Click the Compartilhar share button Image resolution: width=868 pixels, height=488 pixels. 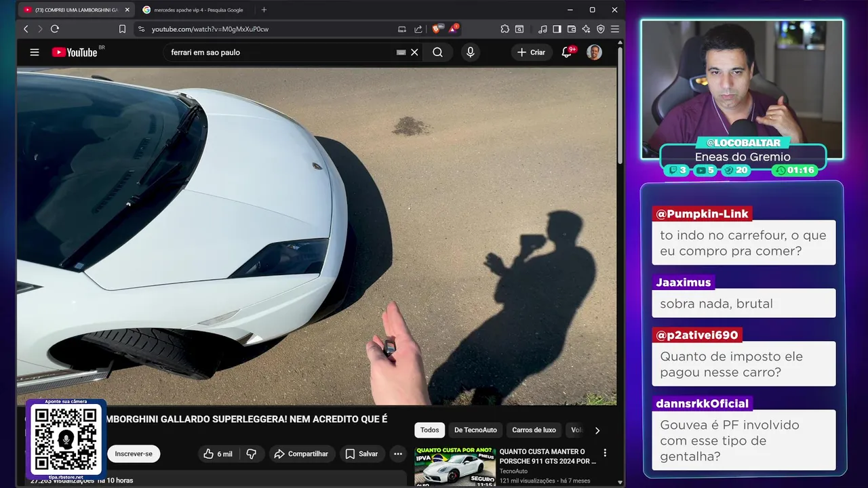[301, 454]
